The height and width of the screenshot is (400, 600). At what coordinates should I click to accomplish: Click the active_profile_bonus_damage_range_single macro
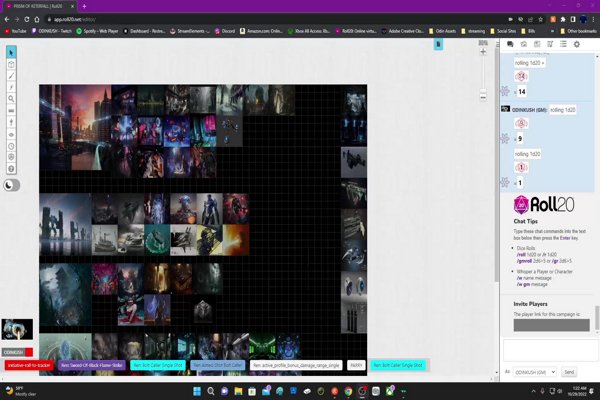296,365
